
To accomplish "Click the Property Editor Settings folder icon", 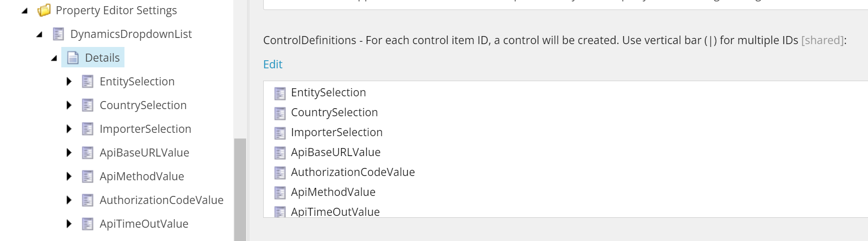I will tap(44, 10).
